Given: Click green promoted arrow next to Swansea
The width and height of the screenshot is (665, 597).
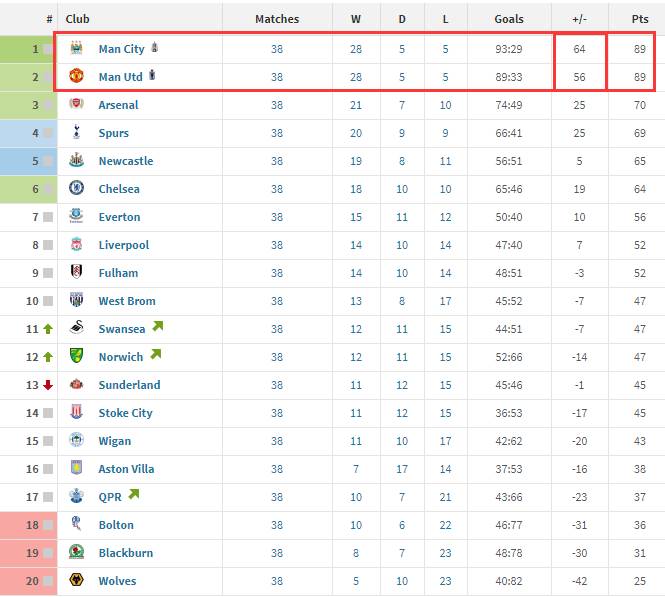Looking at the screenshot, I should (158, 326).
